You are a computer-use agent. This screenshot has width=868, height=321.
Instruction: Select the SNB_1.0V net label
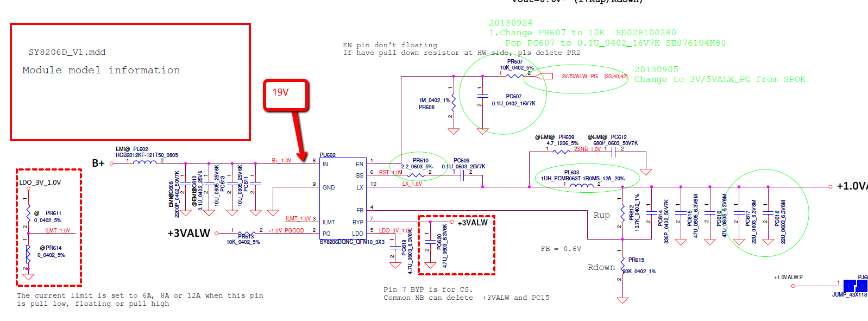point(589,149)
